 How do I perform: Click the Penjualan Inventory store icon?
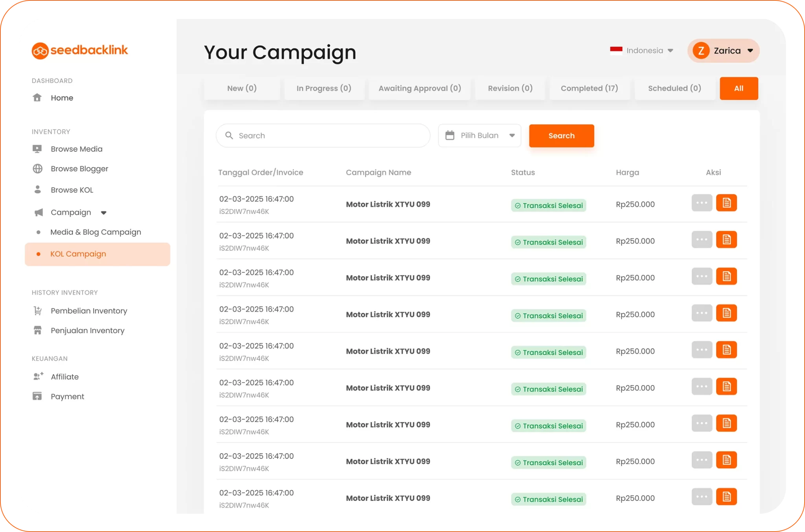coord(38,330)
